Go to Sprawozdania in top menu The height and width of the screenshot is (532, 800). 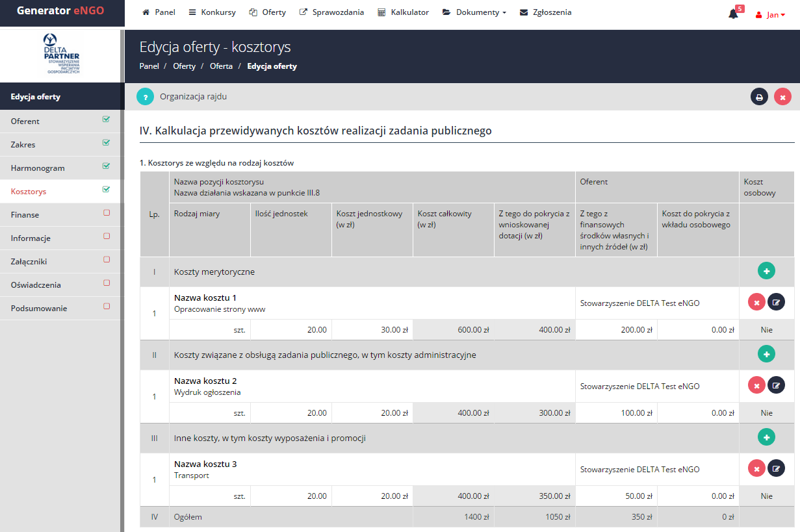[x=331, y=12]
